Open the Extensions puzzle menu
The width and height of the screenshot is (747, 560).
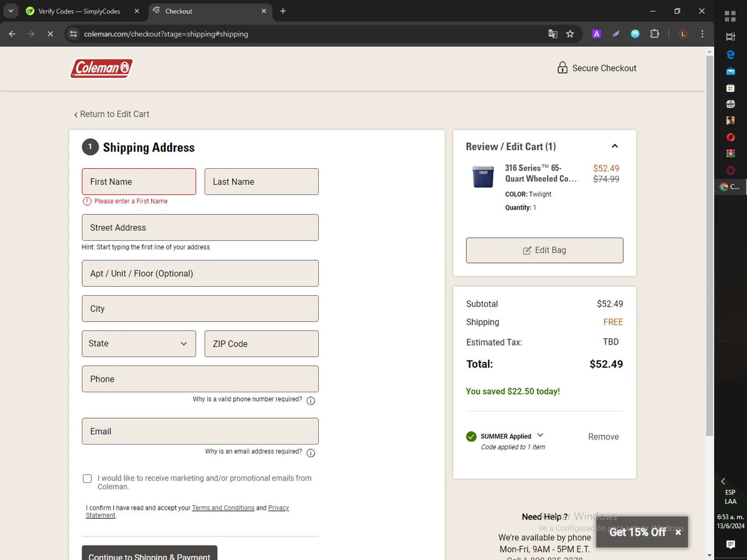point(654,34)
